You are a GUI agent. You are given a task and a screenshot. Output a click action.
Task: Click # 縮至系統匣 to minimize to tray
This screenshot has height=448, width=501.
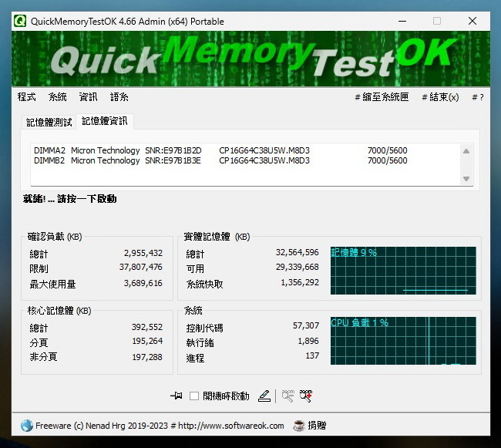tap(382, 97)
